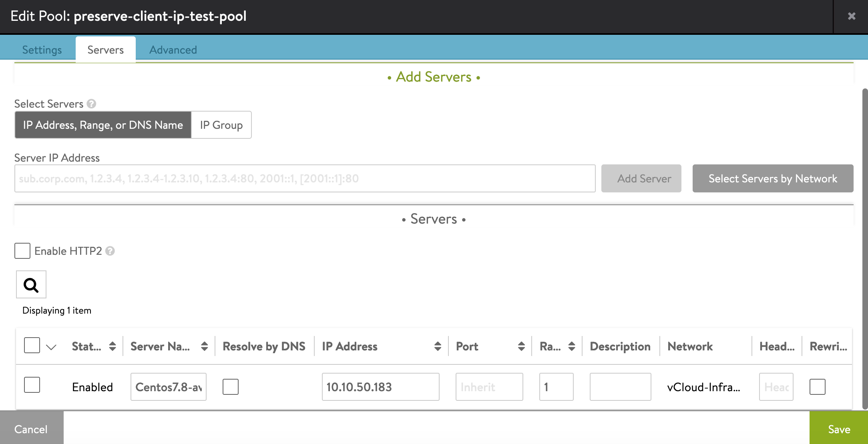Click the Select Servers by Network button
The width and height of the screenshot is (868, 444).
tap(773, 178)
